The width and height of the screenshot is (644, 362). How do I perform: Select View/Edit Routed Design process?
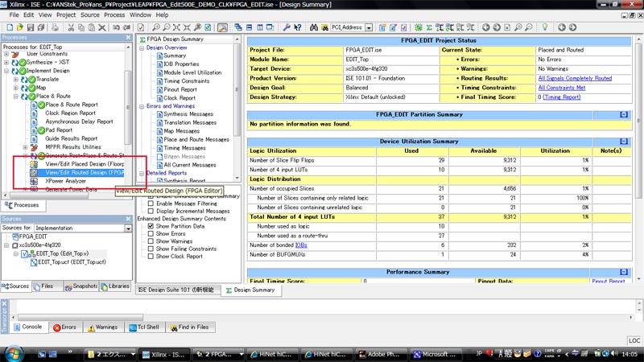pos(85,172)
